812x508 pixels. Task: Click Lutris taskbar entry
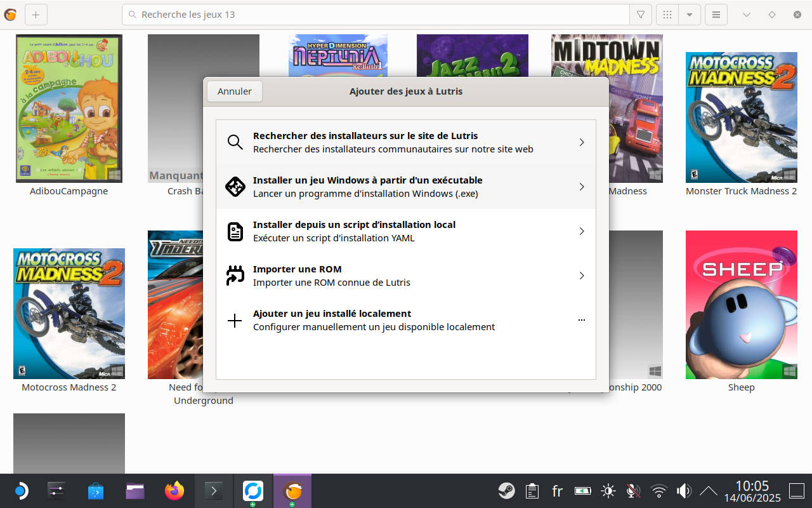tap(292, 491)
